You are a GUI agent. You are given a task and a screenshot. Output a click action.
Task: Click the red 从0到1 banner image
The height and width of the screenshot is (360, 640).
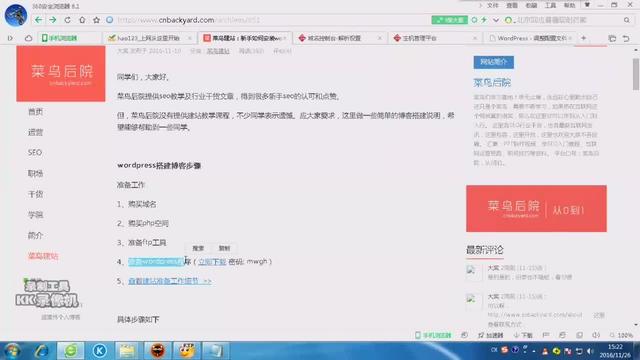coord(536,209)
